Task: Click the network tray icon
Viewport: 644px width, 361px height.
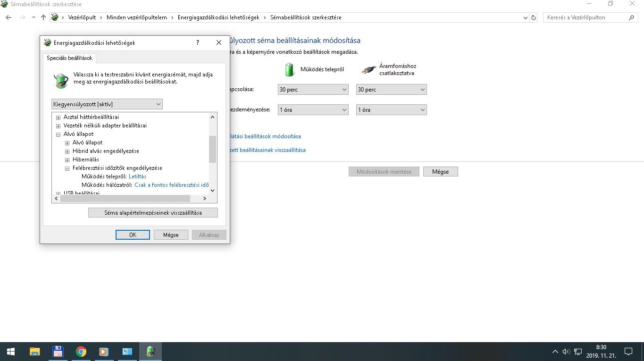Action: [578, 352]
